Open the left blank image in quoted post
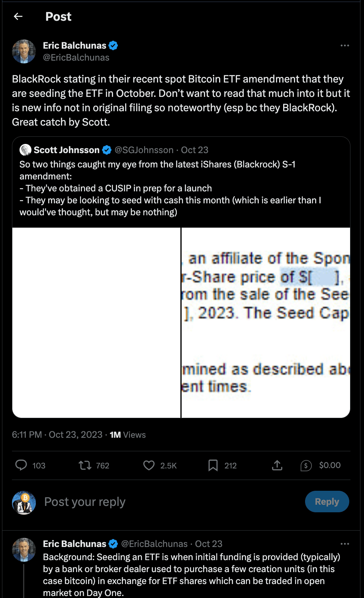 click(x=96, y=323)
